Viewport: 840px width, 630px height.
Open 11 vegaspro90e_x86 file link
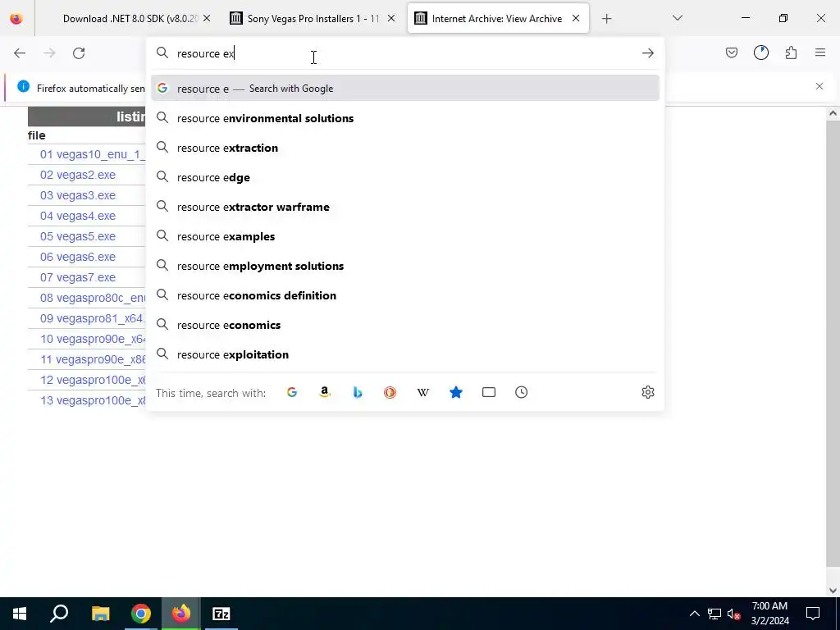[x=92, y=359]
